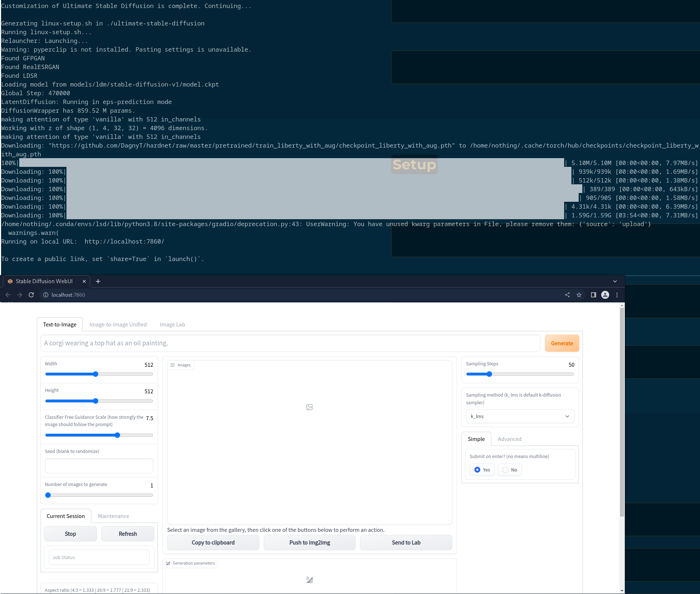Click terminal line 'Found GFPGAN'
This screenshot has width=700, height=594.
coord(23,58)
